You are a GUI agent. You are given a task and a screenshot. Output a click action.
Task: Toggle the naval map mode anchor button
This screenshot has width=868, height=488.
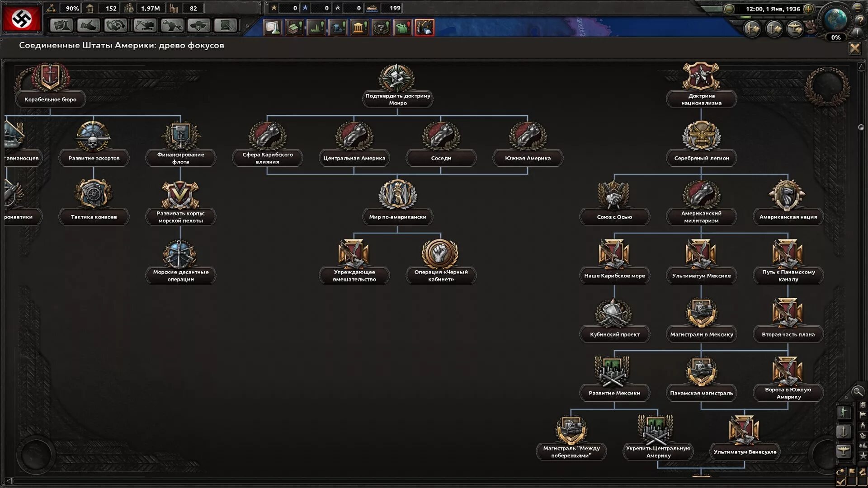[x=844, y=432]
